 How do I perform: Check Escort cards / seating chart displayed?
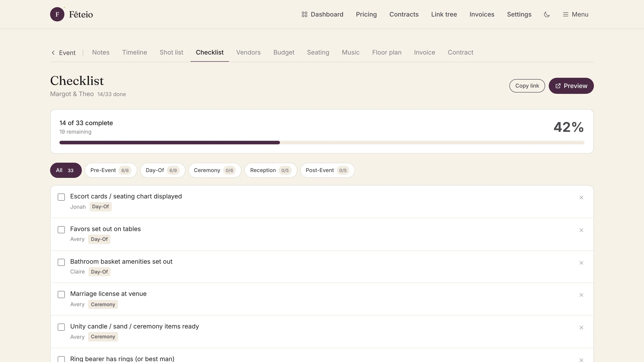click(x=61, y=197)
